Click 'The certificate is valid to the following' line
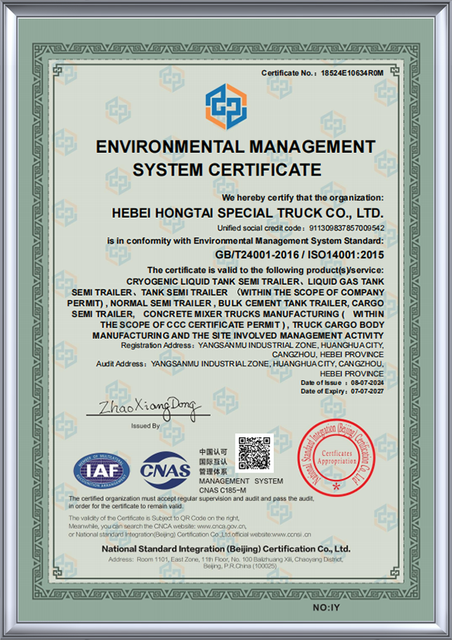The width and height of the screenshot is (452, 640). (265, 270)
